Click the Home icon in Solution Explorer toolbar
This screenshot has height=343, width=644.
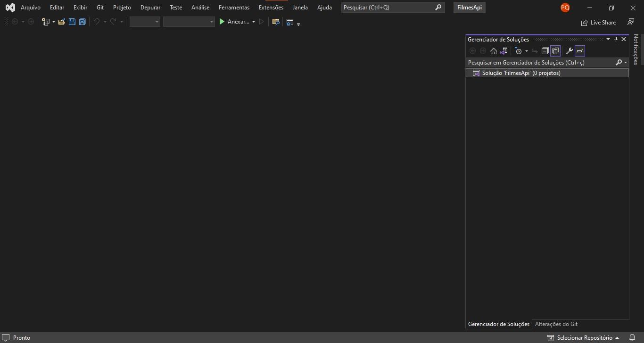[494, 51]
